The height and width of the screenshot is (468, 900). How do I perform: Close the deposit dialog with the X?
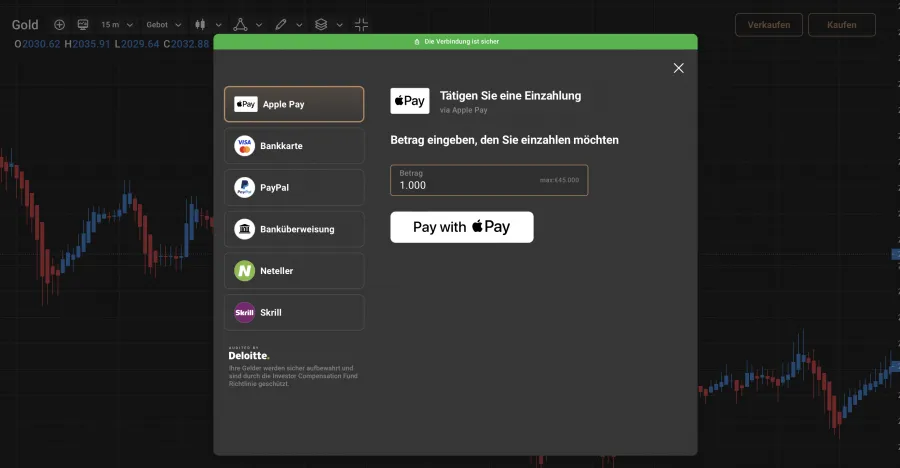point(678,68)
